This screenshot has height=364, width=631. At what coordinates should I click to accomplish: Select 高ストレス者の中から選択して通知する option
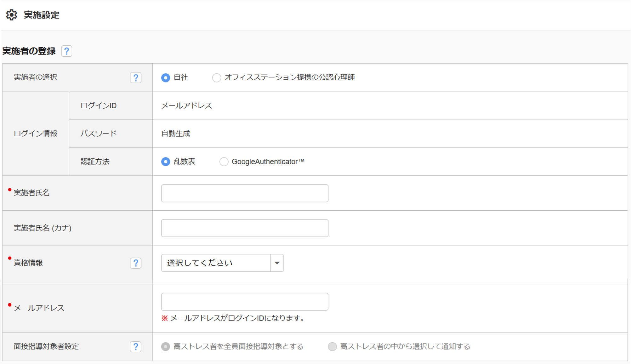tap(332, 347)
